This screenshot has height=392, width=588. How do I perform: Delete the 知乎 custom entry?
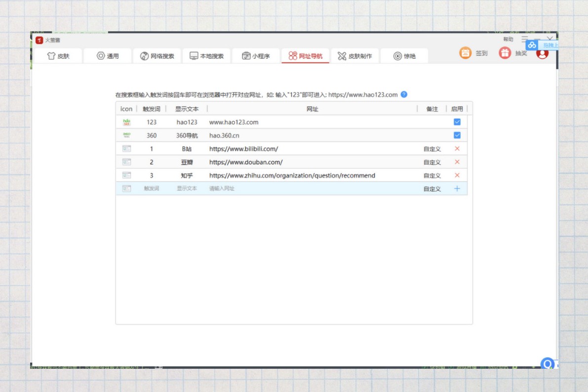point(457,175)
